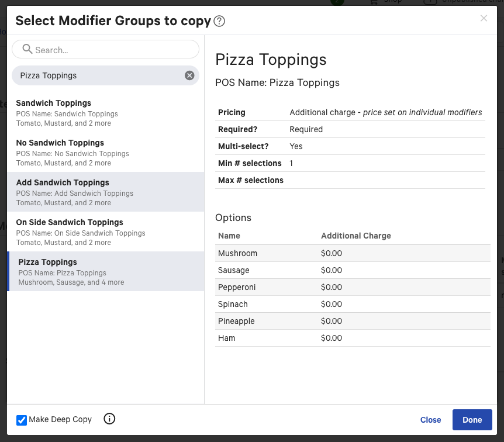Click the Done button
504x442 pixels.
472,420
